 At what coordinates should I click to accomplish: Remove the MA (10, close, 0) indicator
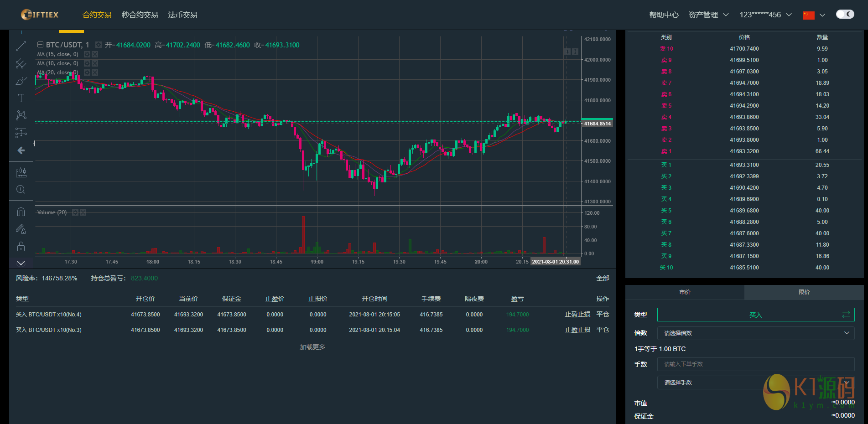[95, 63]
